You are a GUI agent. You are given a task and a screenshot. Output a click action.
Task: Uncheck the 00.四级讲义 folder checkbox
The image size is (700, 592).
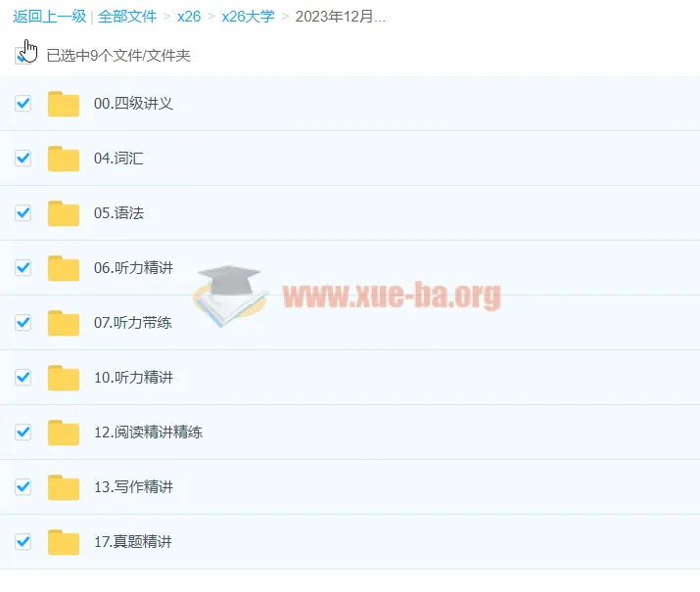(23, 104)
